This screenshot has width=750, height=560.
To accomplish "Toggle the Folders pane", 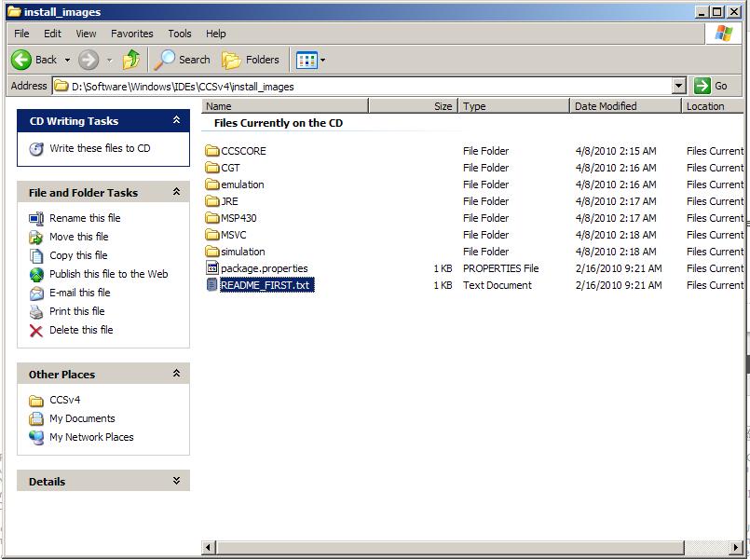I will 251,60.
